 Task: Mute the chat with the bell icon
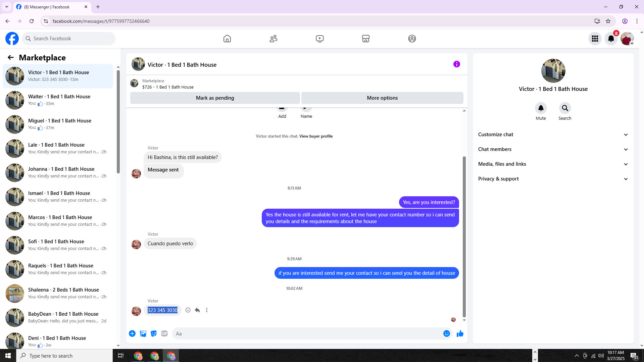pyautogui.click(x=541, y=108)
